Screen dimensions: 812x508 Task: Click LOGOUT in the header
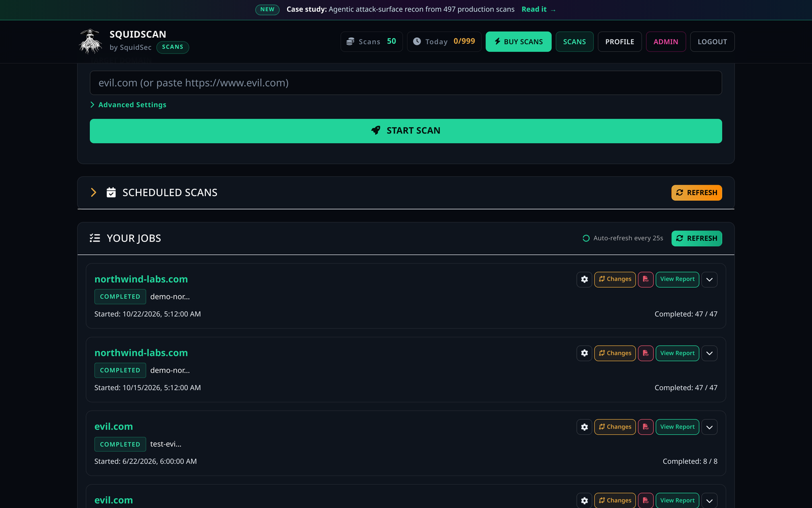tap(712, 42)
